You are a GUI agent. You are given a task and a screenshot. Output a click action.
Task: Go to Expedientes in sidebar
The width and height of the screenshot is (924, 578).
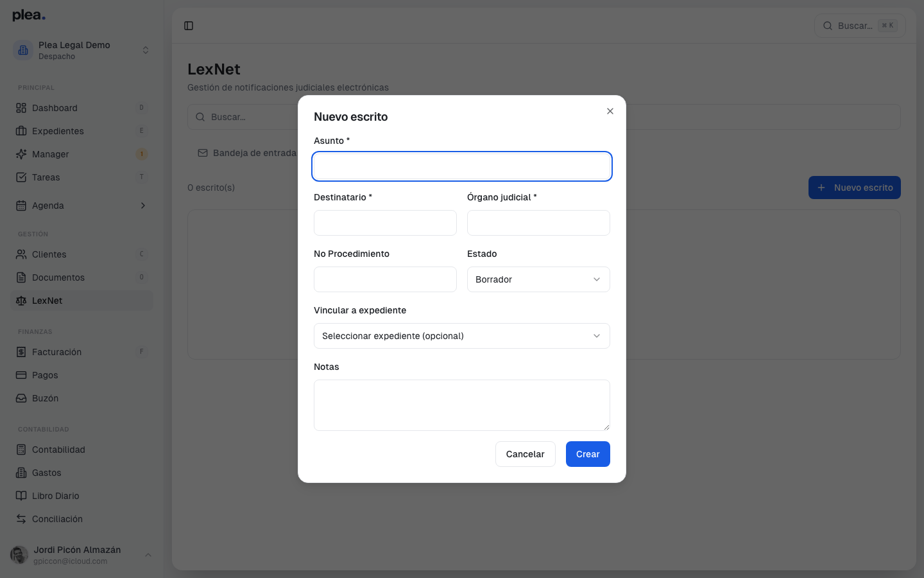pos(81,131)
